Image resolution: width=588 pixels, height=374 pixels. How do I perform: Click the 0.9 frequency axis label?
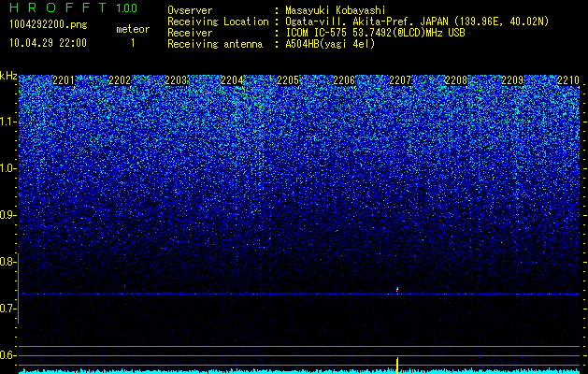[x=7, y=215]
